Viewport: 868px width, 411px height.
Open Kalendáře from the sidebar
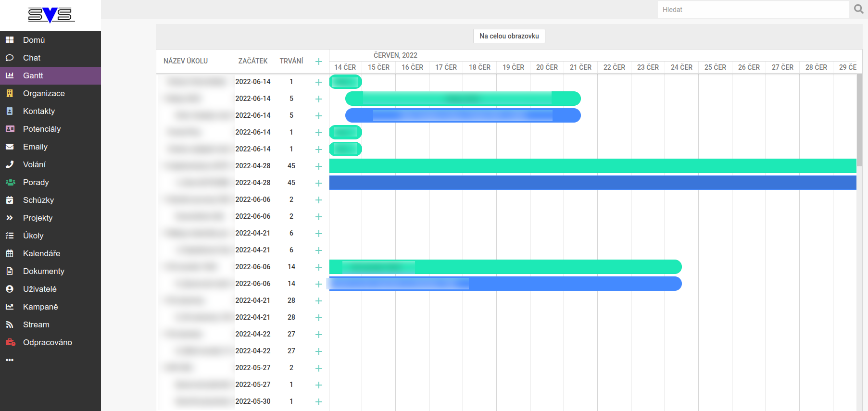pos(41,253)
